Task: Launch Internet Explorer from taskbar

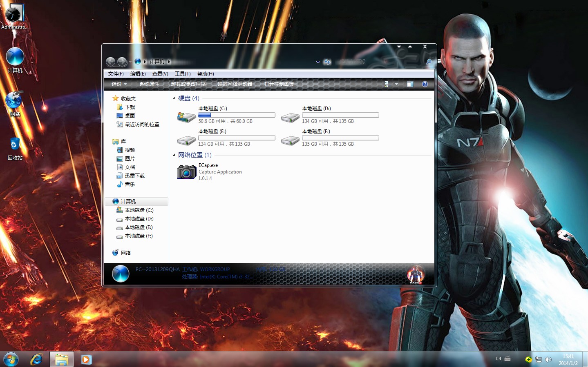Action: point(36,360)
